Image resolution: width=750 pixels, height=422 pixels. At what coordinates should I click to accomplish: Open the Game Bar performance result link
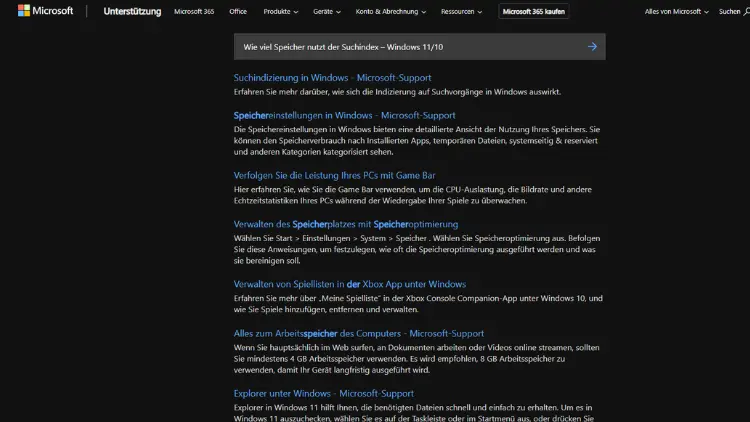point(334,175)
